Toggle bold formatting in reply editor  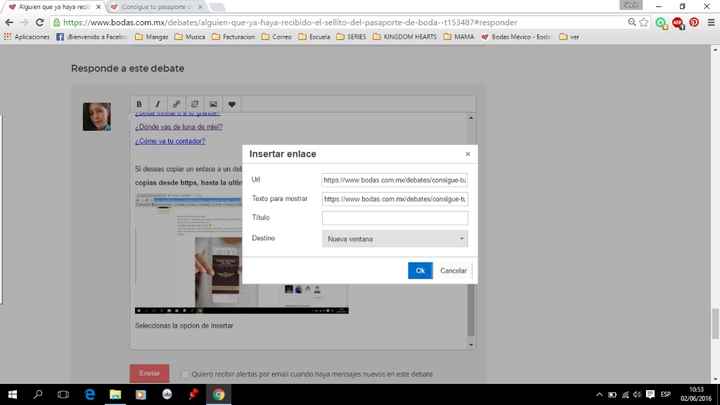point(139,104)
